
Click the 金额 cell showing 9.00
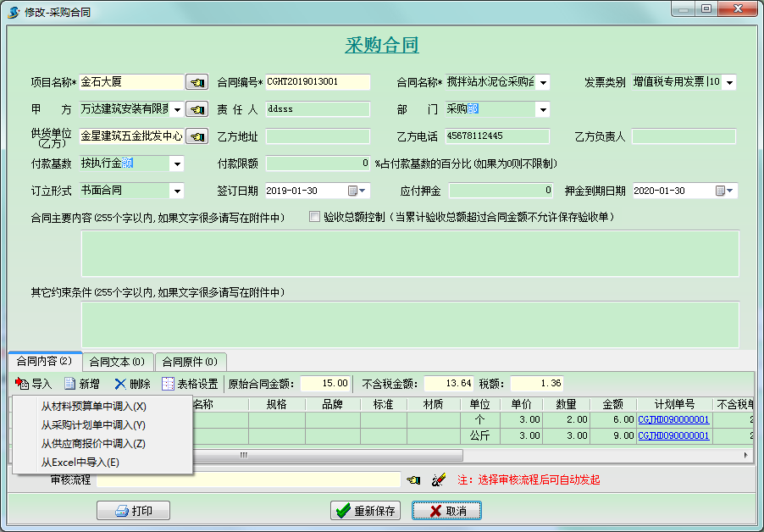click(x=613, y=435)
